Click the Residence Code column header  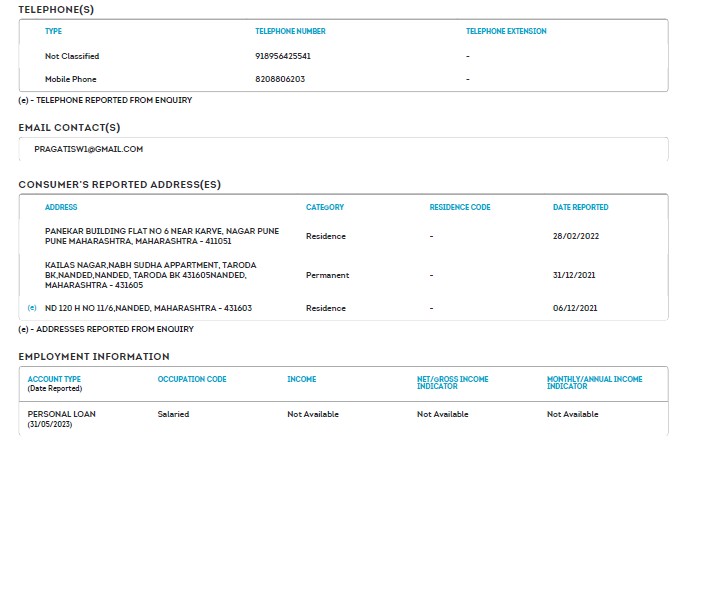point(460,207)
